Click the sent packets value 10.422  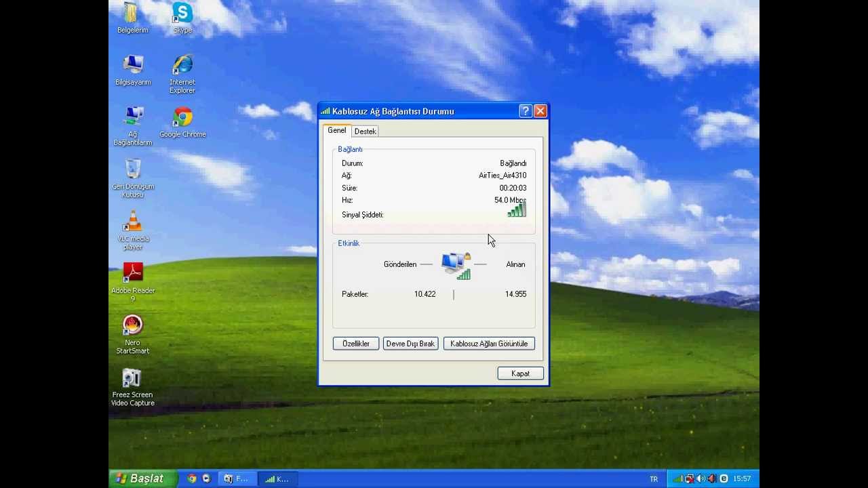tap(425, 294)
